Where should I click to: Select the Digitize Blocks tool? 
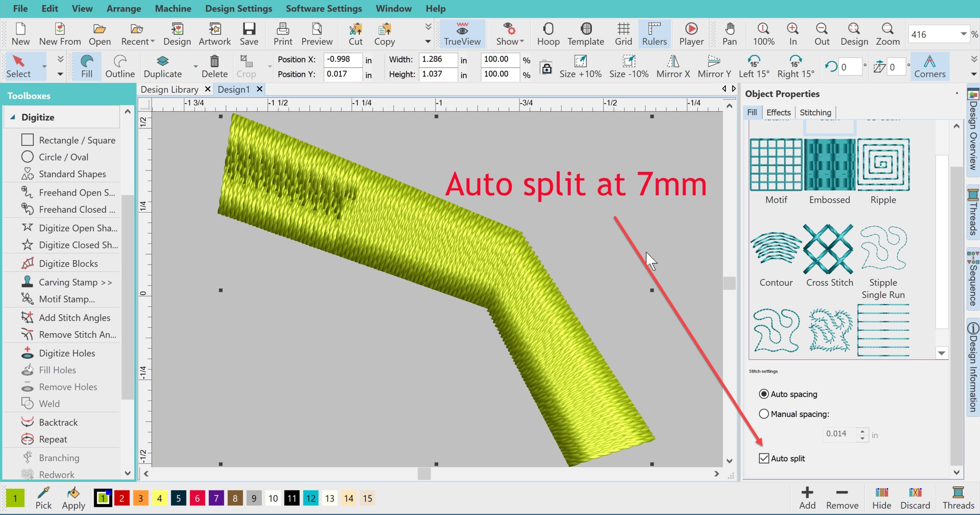point(68,263)
